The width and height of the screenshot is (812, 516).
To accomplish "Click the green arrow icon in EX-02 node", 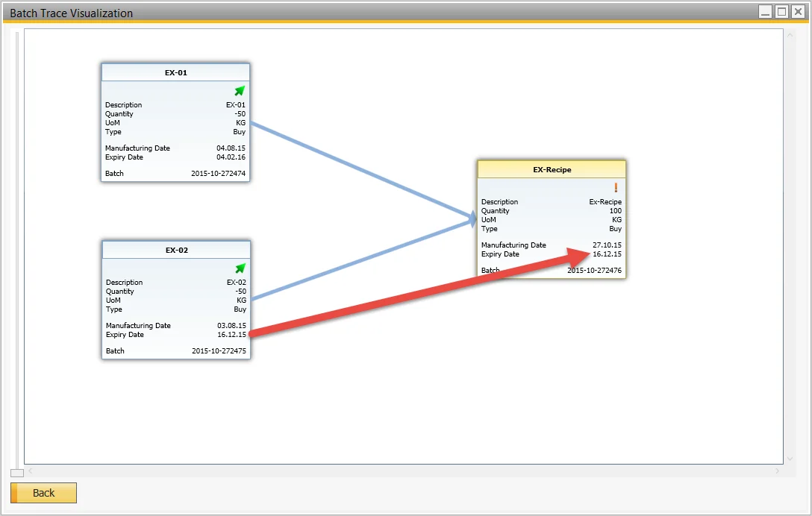I will (240, 268).
